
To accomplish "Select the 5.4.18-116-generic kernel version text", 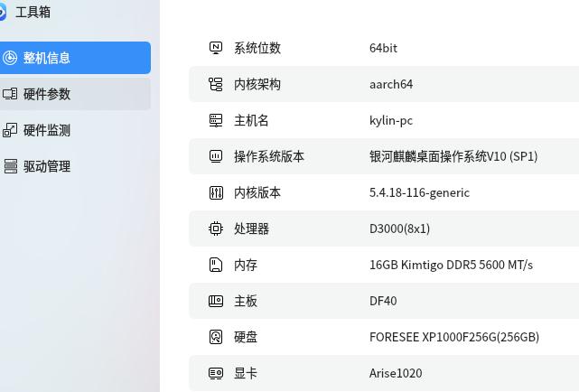I will click(419, 192).
